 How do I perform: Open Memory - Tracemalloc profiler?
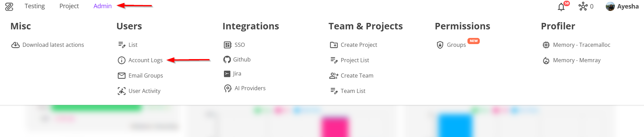pyautogui.click(x=581, y=45)
